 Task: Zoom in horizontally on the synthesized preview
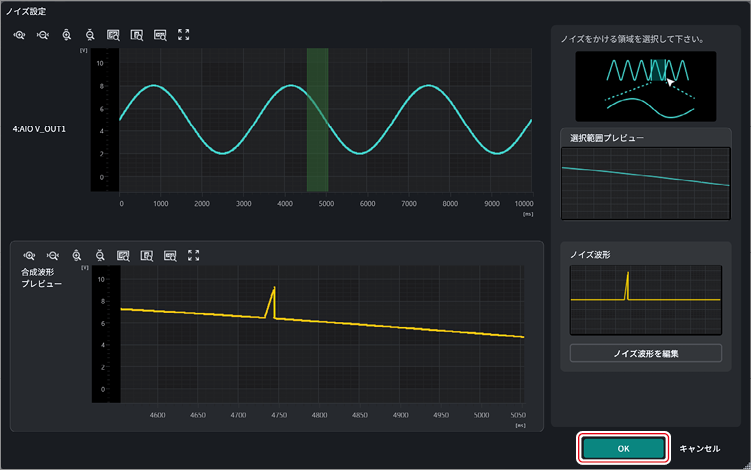pyautogui.click(x=29, y=256)
